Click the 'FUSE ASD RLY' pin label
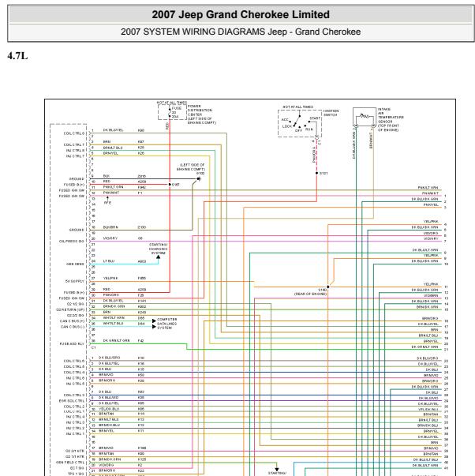The width and height of the screenshot is (475, 476). 73,344
